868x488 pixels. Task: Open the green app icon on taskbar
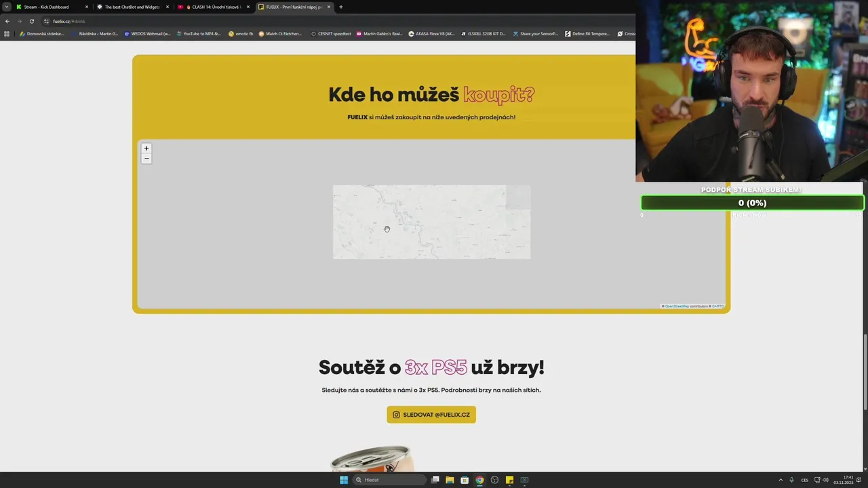[524, 480]
